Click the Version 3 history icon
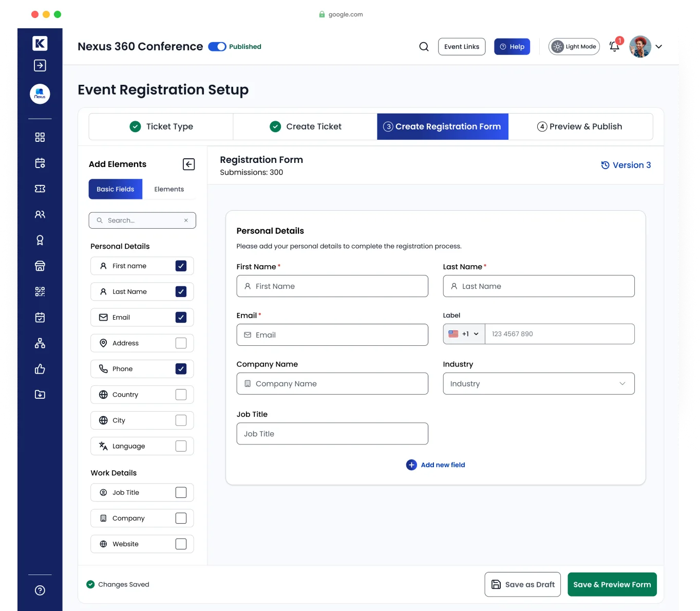This screenshot has width=700, height=611. (x=606, y=165)
